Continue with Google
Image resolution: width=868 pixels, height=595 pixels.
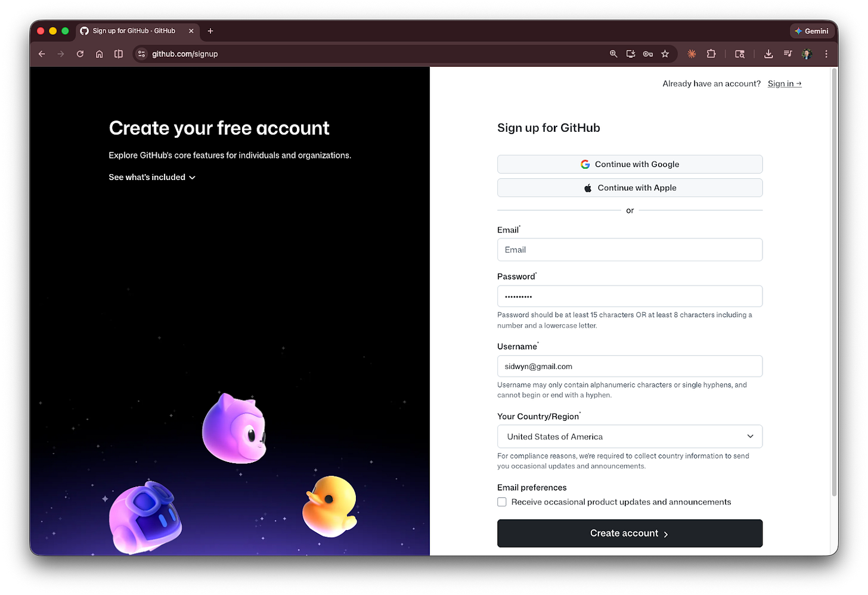click(630, 164)
